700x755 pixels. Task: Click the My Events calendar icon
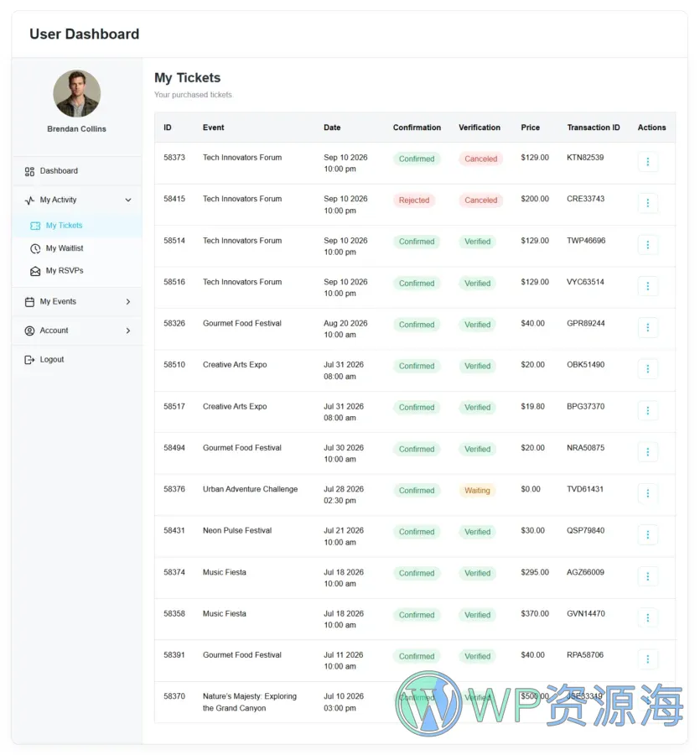click(x=29, y=302)
